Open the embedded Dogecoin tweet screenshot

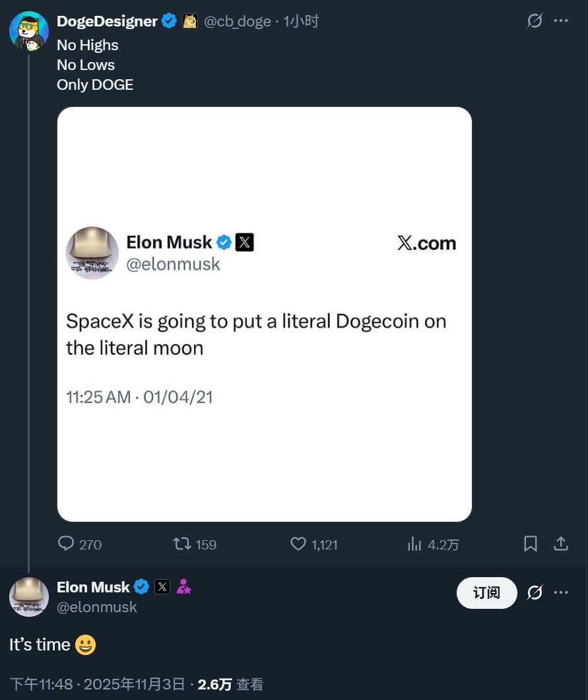[265, 314]
